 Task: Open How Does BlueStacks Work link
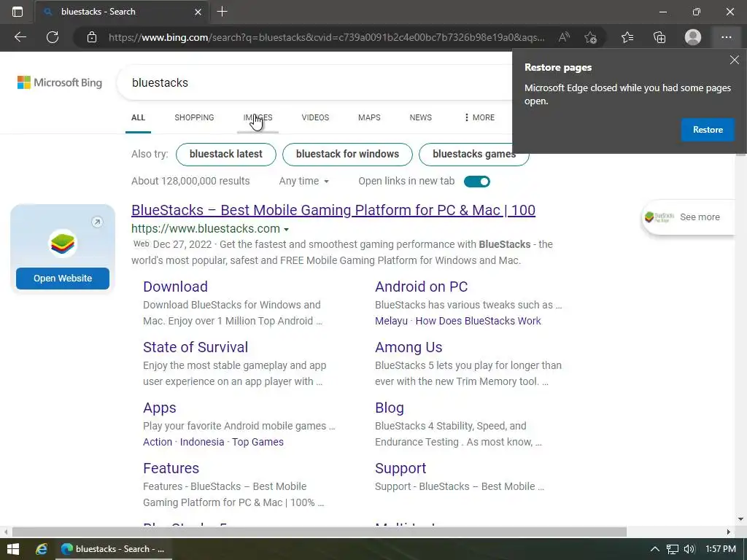click(x=478, y=321)
